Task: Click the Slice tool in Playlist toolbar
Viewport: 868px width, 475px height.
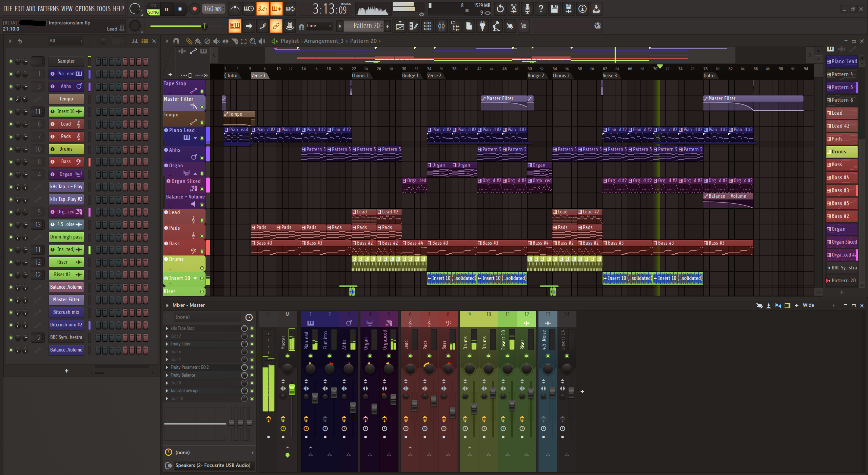Action: pos(234,41)
